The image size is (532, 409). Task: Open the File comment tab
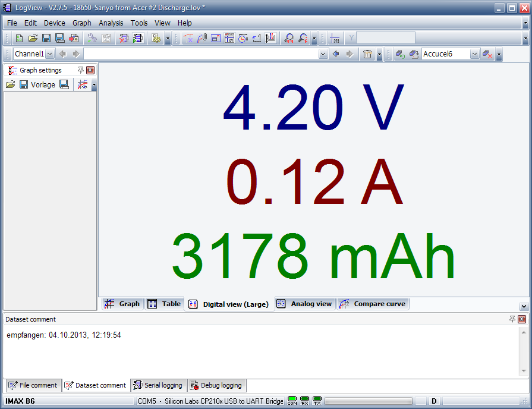[33, 385]
